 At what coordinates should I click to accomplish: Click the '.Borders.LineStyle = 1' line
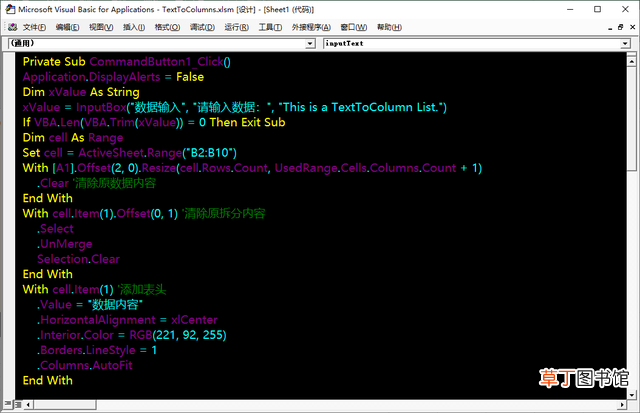pyautogui.click(x=97, y=350)
